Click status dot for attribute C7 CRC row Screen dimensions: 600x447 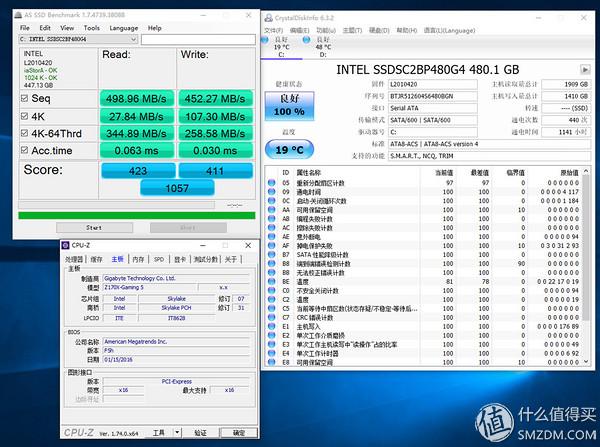(272, 318)
